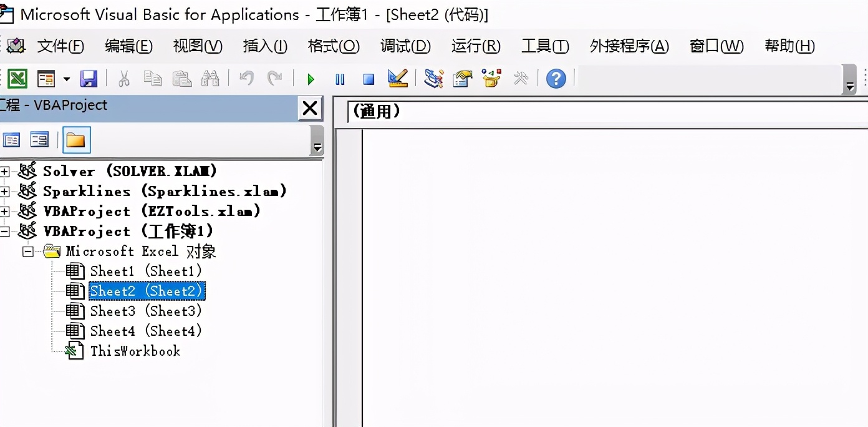Collapse the Microsoft Excel 对象 folder
The height and width of the screenshot is (427, 868).
[x=27, y=252]
